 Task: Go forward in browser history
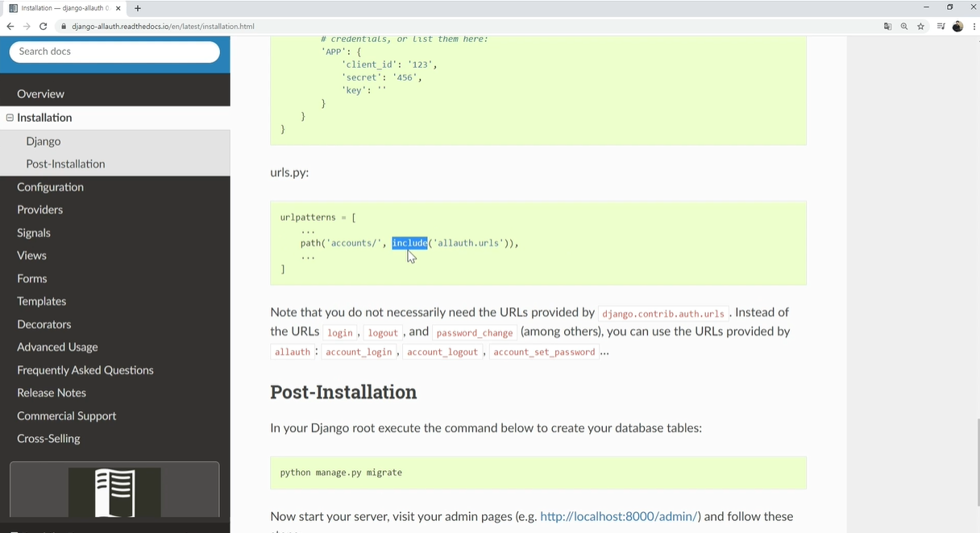pyautogui.click(x=27, y=26)
